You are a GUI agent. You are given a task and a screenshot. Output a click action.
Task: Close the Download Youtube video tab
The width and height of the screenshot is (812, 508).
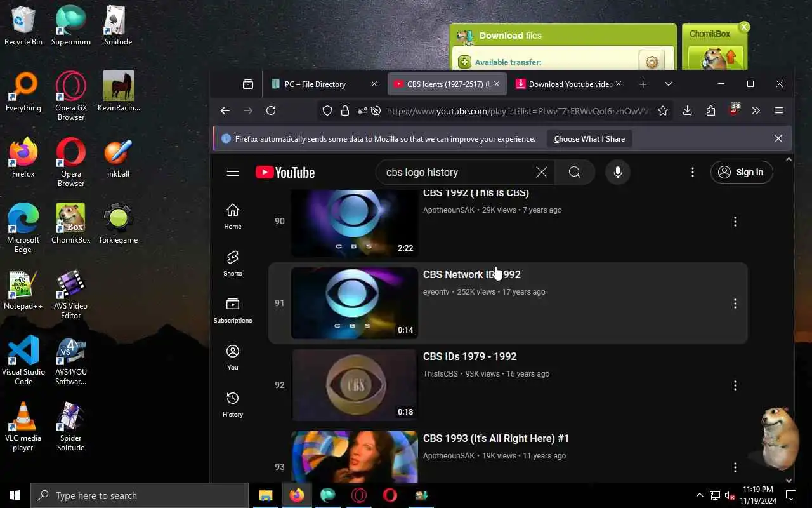619,84
